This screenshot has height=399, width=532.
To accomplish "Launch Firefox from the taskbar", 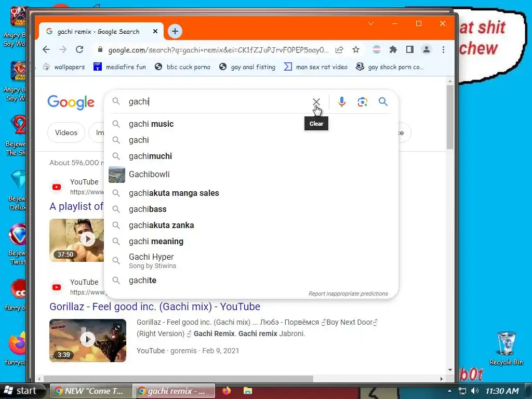I will pyautogui.click(x=227, y=391).
